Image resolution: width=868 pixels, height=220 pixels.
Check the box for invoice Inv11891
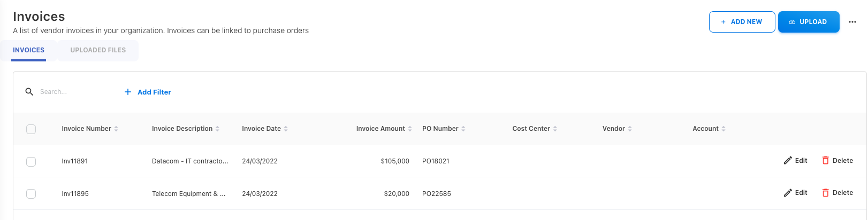31,161
